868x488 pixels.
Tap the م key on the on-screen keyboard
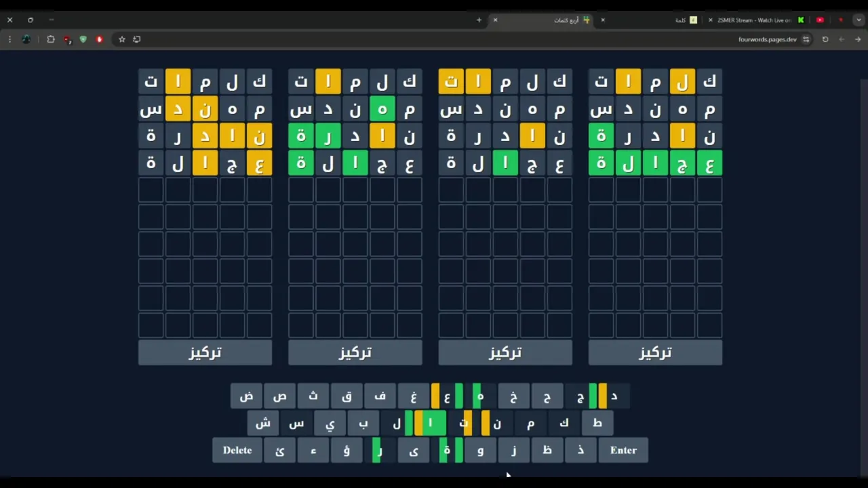(x=530, y=424)
